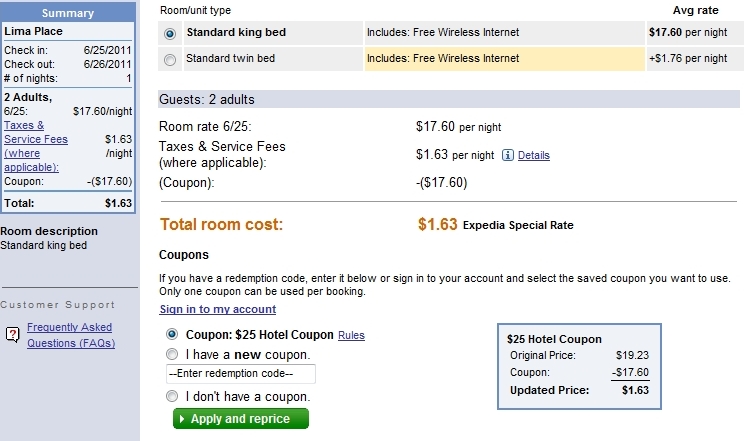Open the coupon Rules link
Image resolution: width=744 pixels, height=441 pixels.
tap(351, 335)
